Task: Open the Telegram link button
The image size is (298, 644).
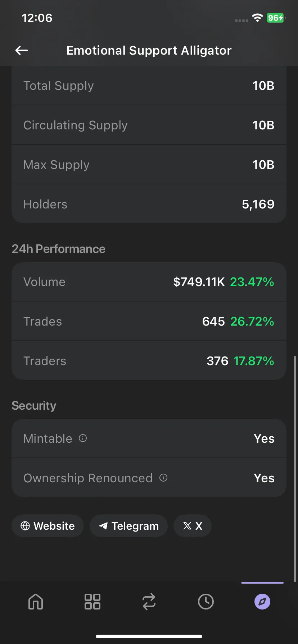Action: point(128,526)
